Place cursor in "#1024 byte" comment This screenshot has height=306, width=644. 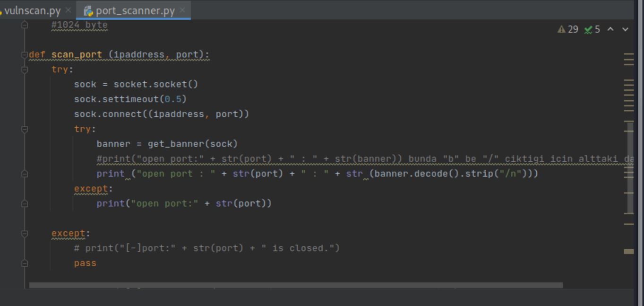tap(79, 25)
